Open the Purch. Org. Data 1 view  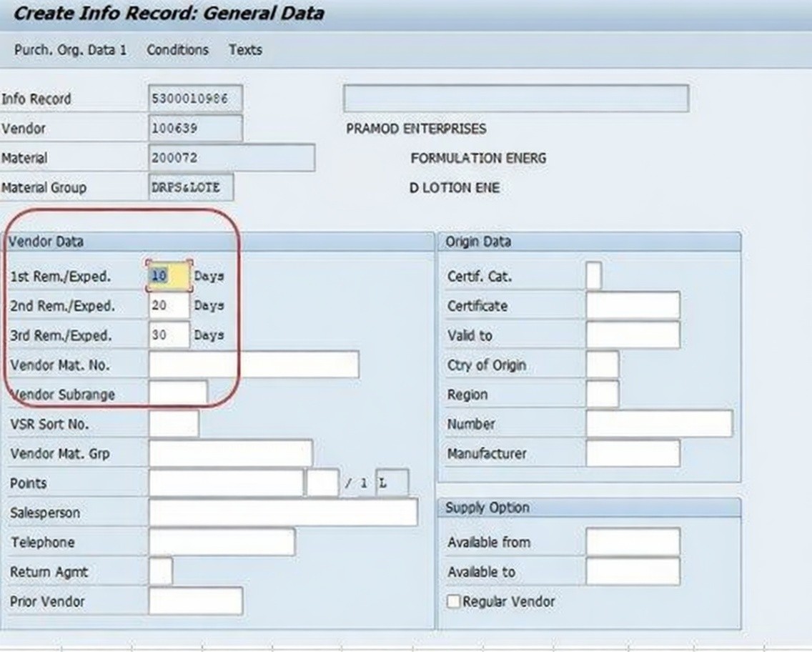point(70,50)
